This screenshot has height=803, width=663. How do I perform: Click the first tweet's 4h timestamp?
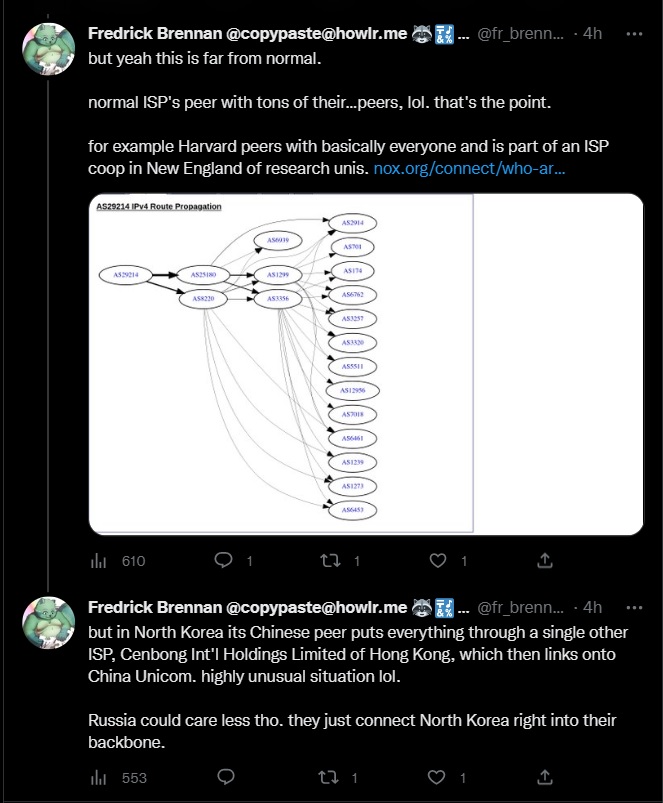[592, 33]
